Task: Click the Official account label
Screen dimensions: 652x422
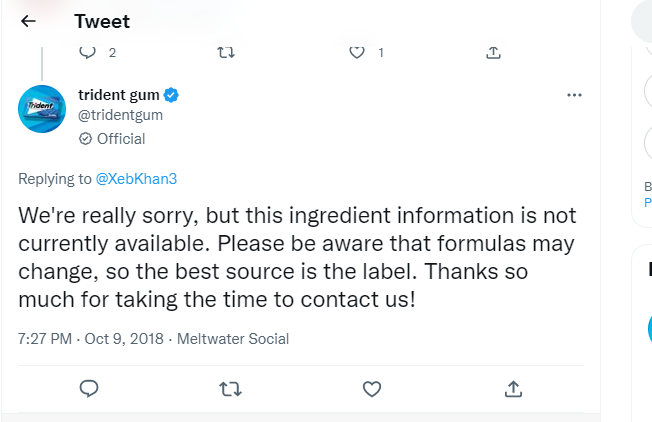Action: [120, 139]
